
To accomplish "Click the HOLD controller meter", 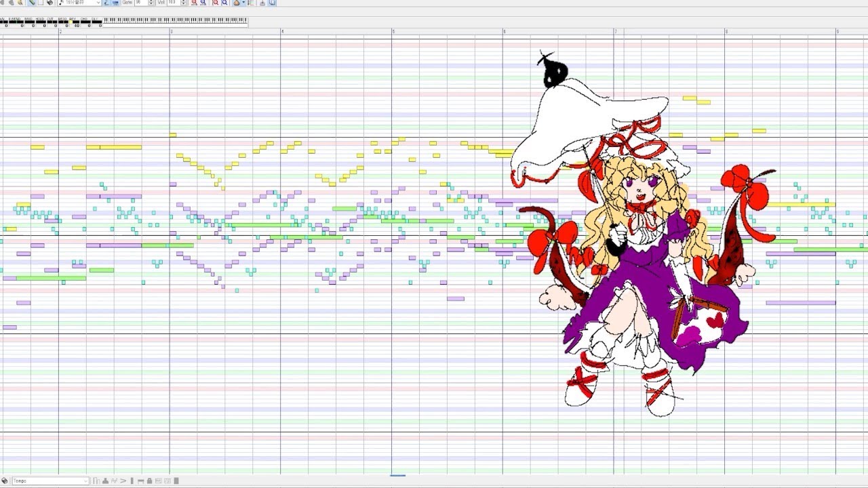I will [x=41, y=22].
